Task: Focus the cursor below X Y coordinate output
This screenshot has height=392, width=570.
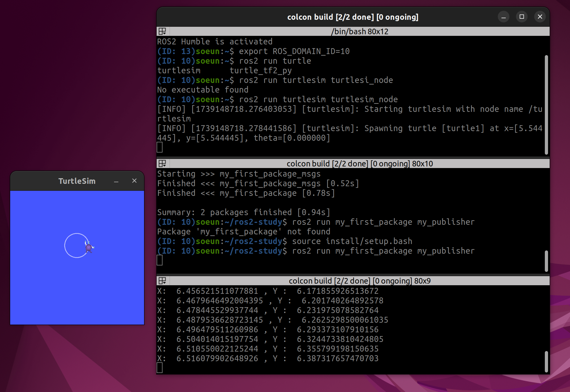Action: 160,368
